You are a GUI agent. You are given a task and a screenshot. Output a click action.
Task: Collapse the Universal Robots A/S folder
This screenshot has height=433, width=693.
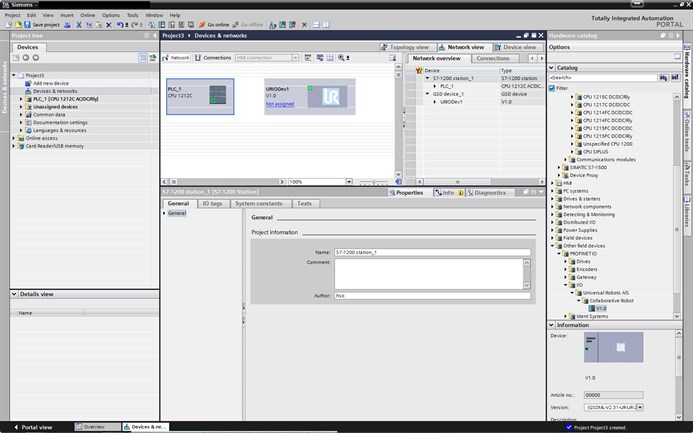572,293
